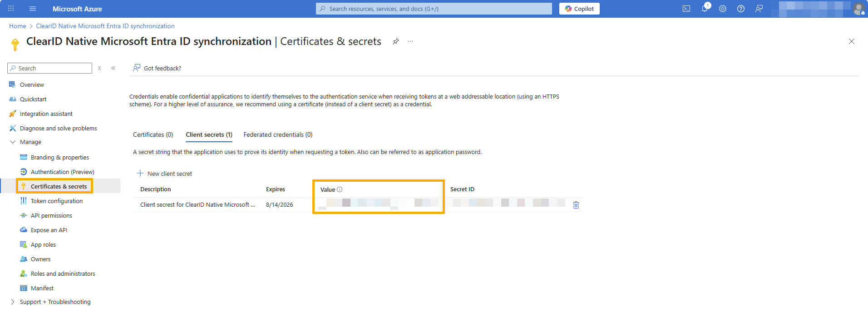
Task: Go to Microsoft Azure home via logo text
Action: 77,9
